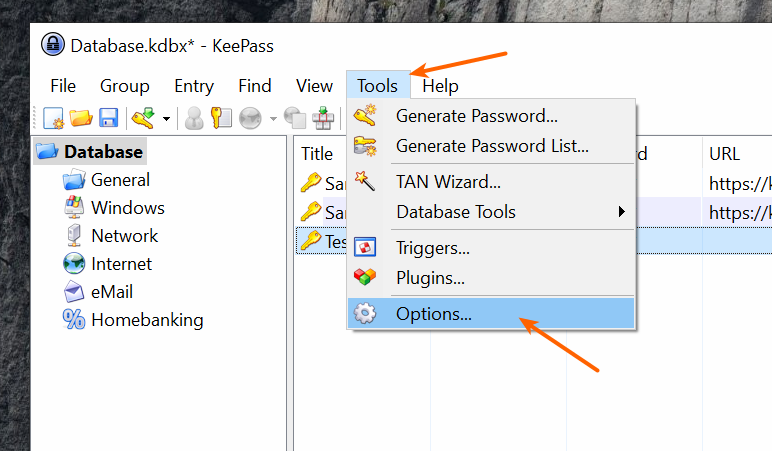Select the eMail group in the tree

coord(111,292)
